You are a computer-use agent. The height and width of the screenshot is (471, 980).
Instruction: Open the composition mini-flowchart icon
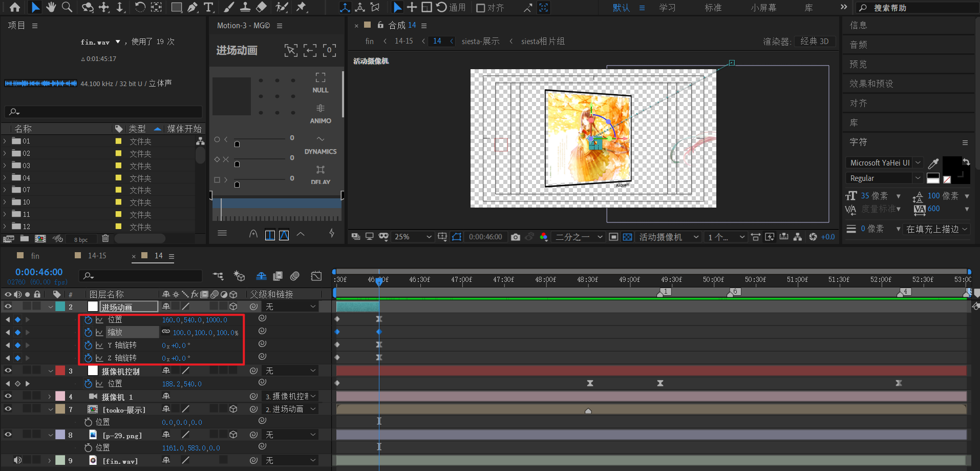point(218,276)
